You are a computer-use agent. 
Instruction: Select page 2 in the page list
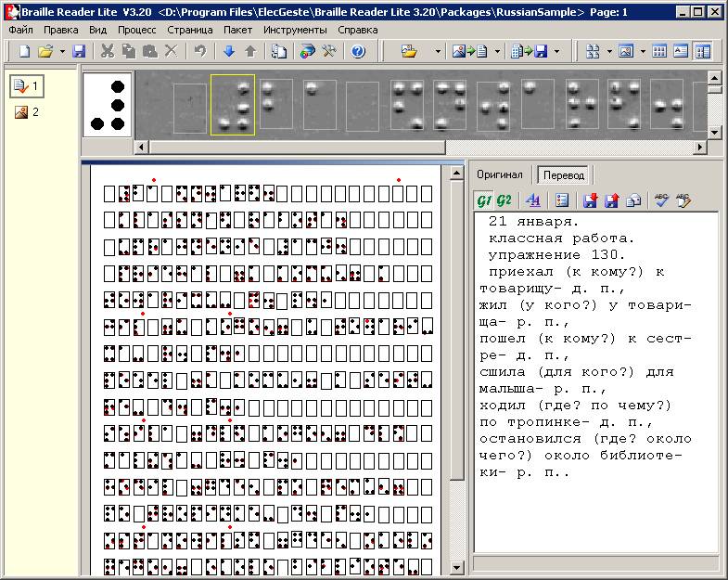tap(27, 112)
